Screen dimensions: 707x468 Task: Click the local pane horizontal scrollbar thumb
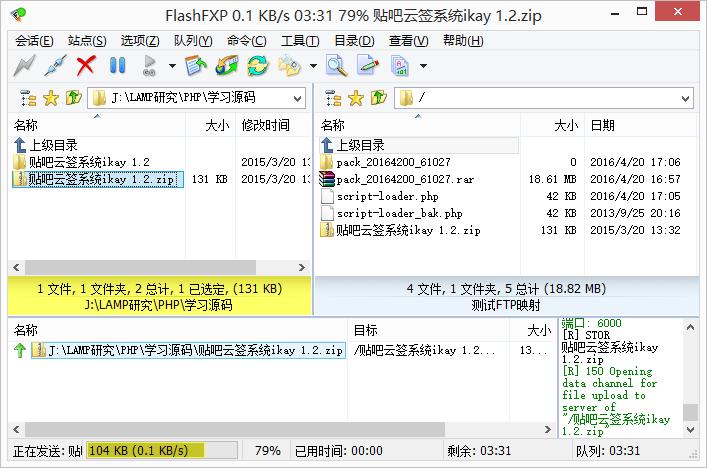click(140, 267)
